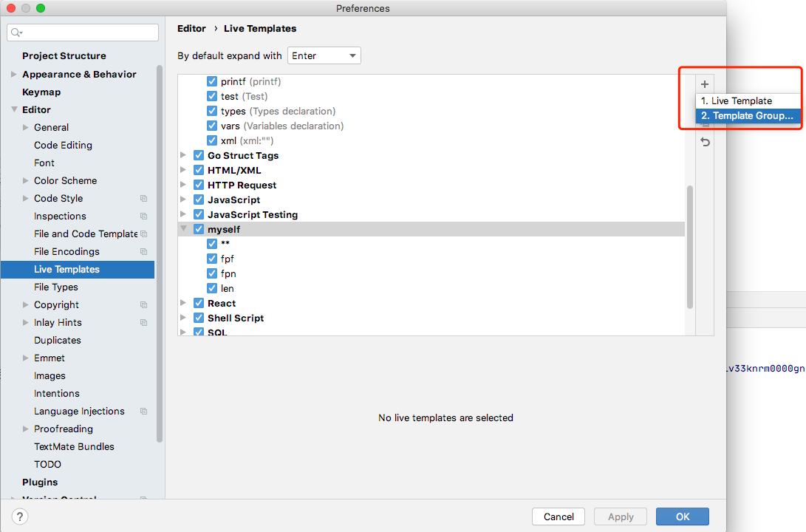Collapse the Editor settings section

coord(14,109)
